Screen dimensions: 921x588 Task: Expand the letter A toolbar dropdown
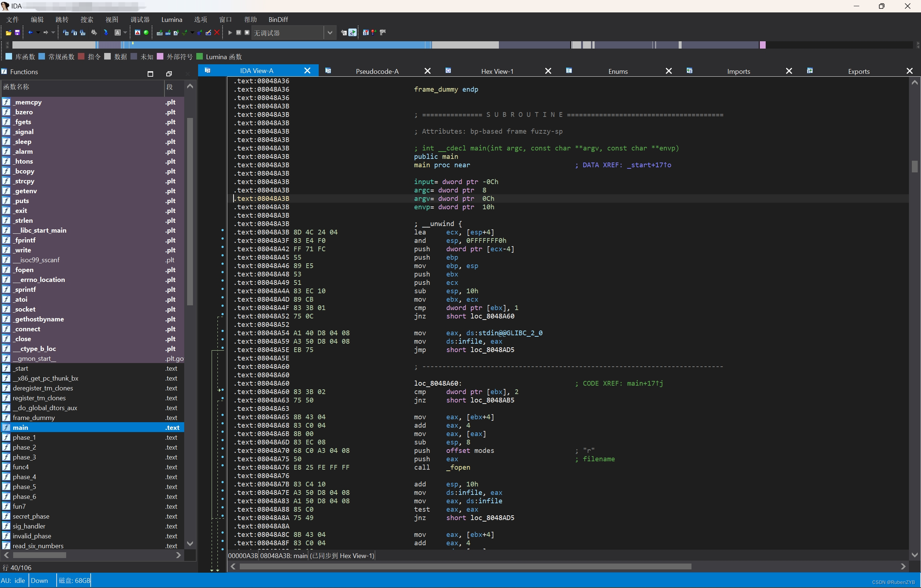pyautogui.click(x=125, y=33)
